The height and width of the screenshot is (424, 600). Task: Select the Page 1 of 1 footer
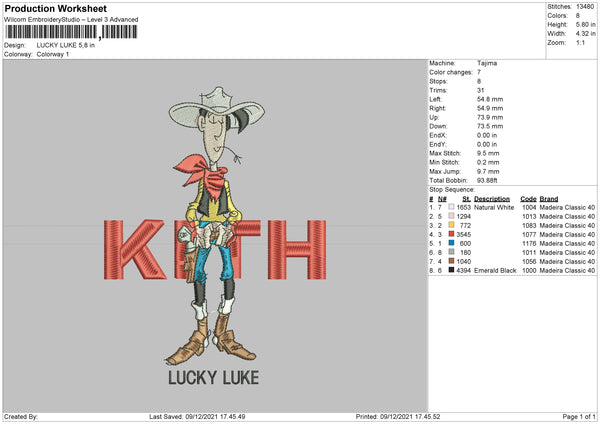(x=579, y=417)
